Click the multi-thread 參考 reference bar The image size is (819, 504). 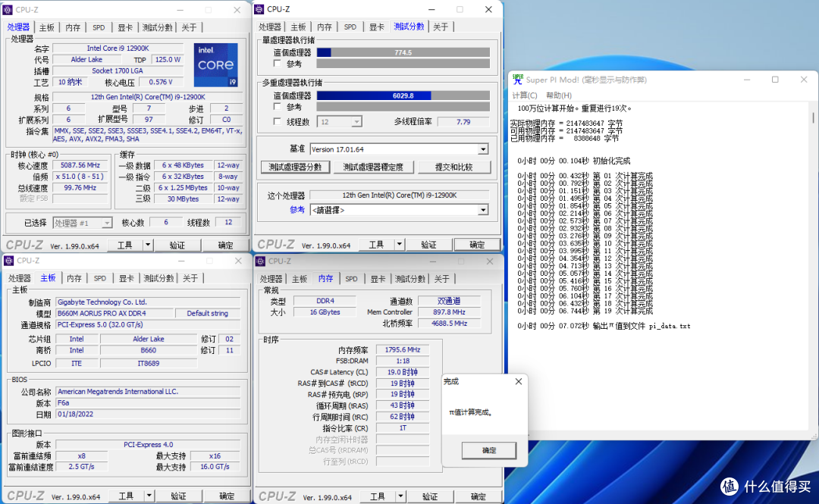click(x=403, y=107)
